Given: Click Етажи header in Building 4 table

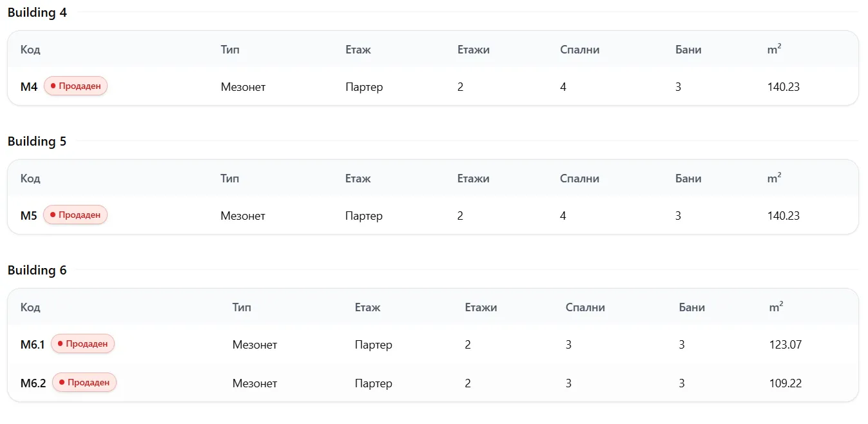Looking at the screenshot, I should 473,50.
